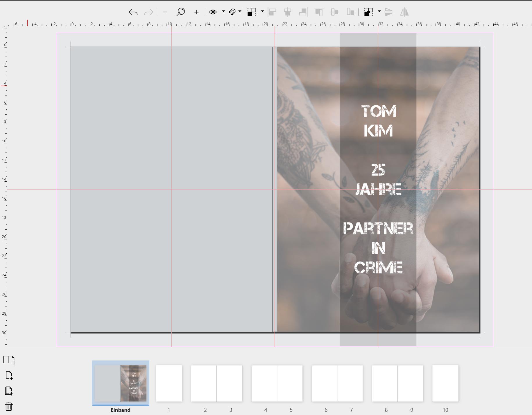Zoom out with the minus icon

pyautogui.click(x=165, y=12)
